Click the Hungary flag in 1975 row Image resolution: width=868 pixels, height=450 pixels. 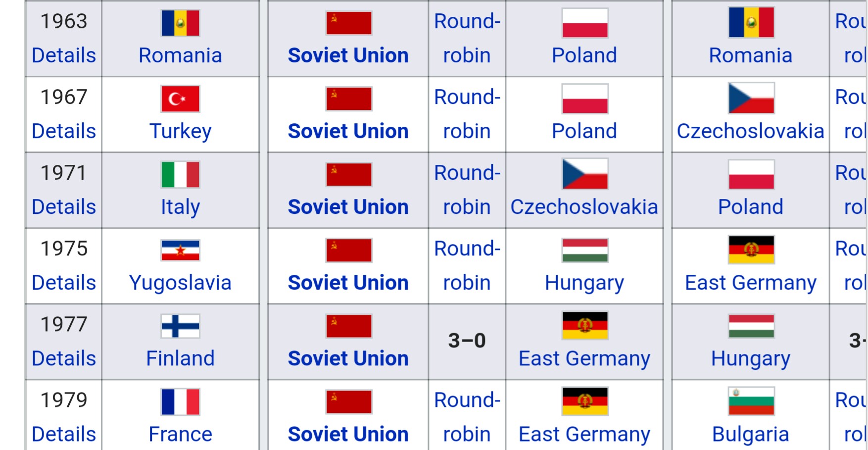(x=585, y=250)
